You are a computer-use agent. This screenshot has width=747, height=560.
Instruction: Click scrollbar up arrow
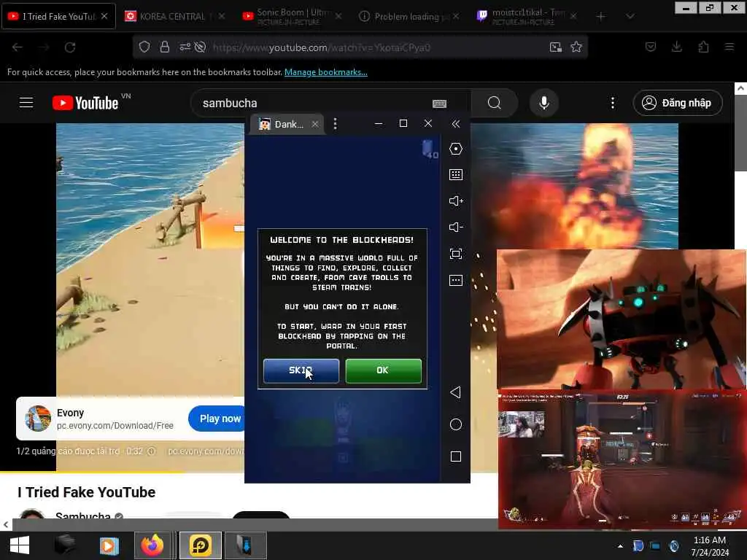(740, 88)
